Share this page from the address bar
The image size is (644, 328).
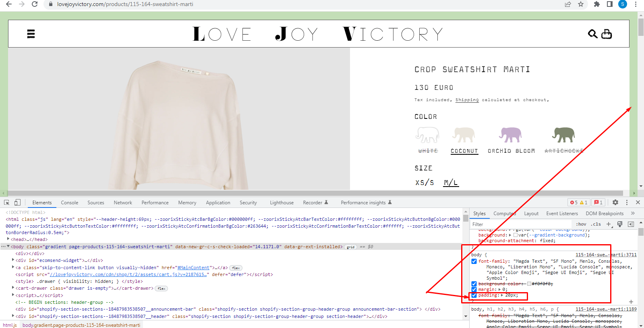click(568, 4)
